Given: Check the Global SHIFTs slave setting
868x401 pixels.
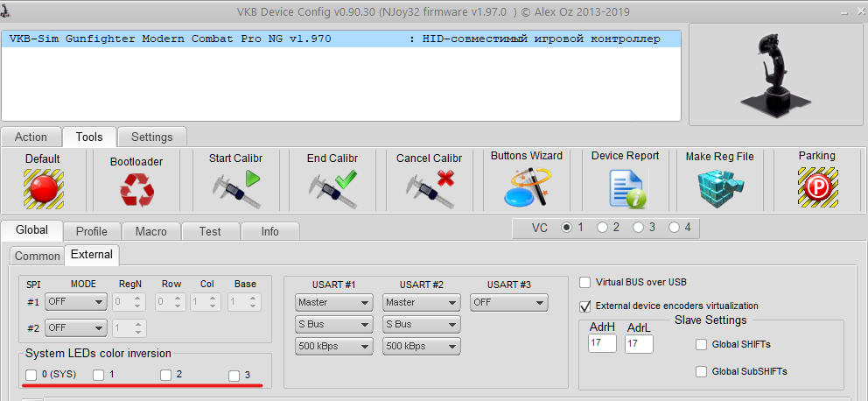Looking at the screenshot, I should pos(701,345).
